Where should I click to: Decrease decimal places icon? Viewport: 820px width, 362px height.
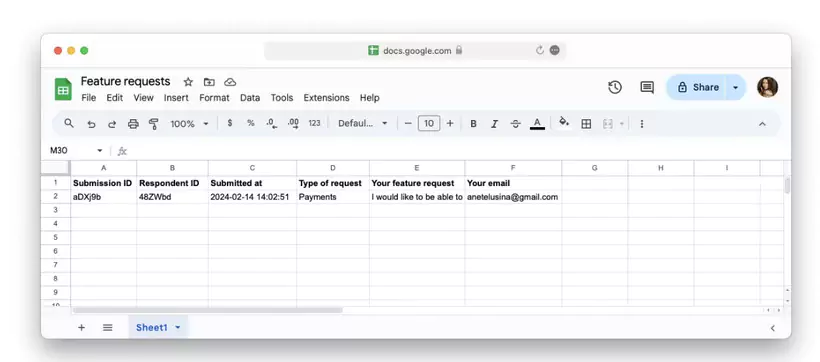click(271, 124)
